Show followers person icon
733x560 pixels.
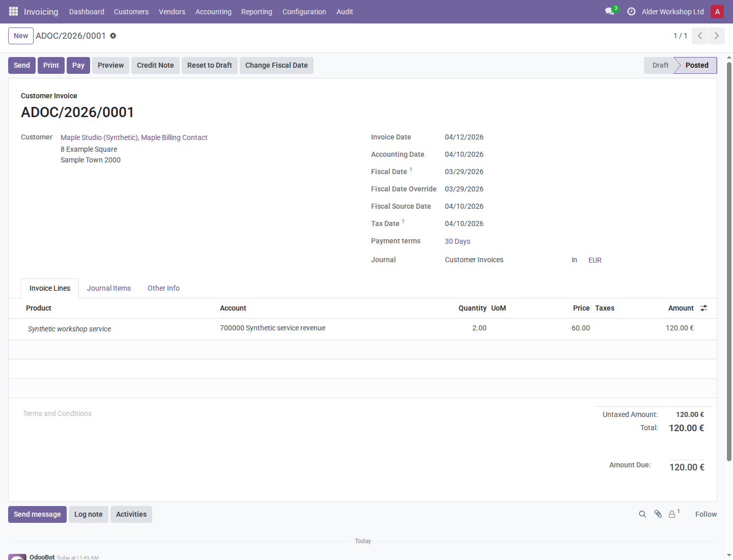click(x=673, y=514)
